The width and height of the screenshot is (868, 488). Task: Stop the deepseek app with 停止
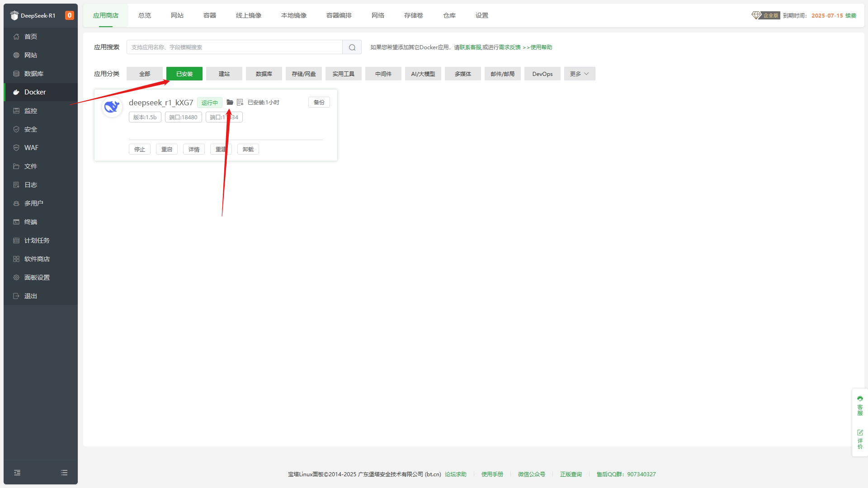click(140, 150)
